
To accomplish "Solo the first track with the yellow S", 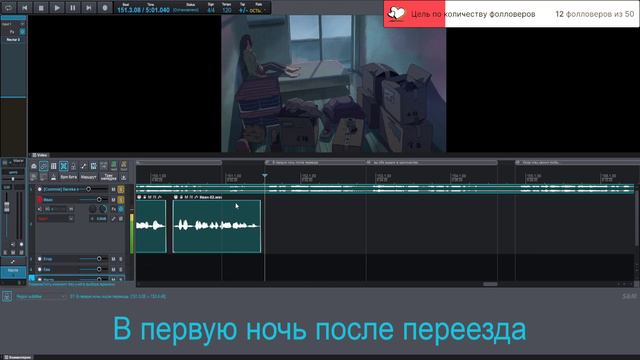I will click(121, 189).
